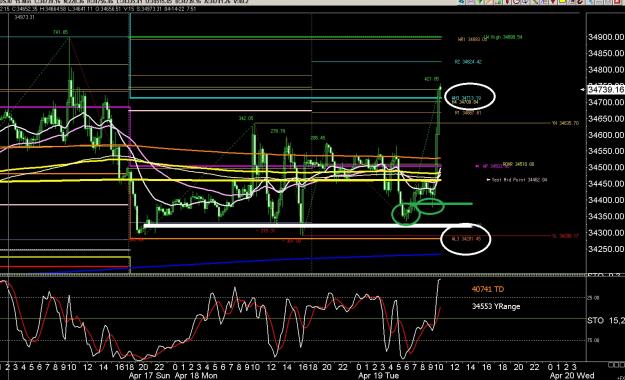Click the Apr 17 Sun date label
This screenshot has height=380, width=625.
point(149,376)
